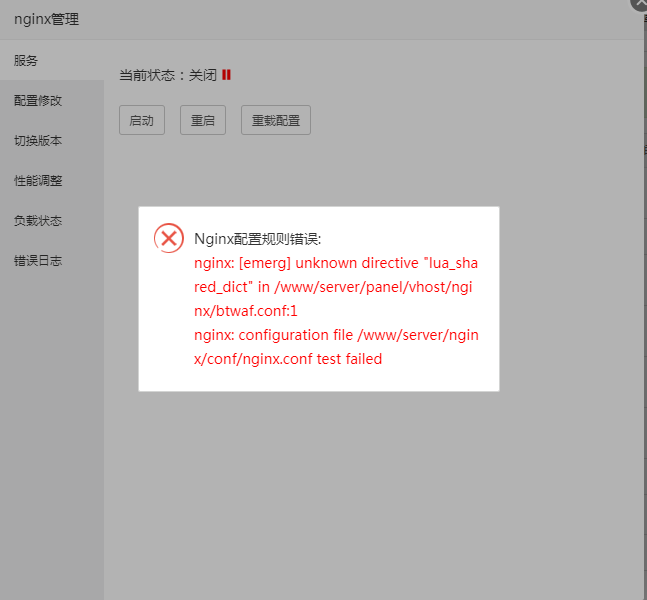The height and width of the screenshot is (600, 647).
Task: Click the red error X icon in popup
Action: coord(169,238)
